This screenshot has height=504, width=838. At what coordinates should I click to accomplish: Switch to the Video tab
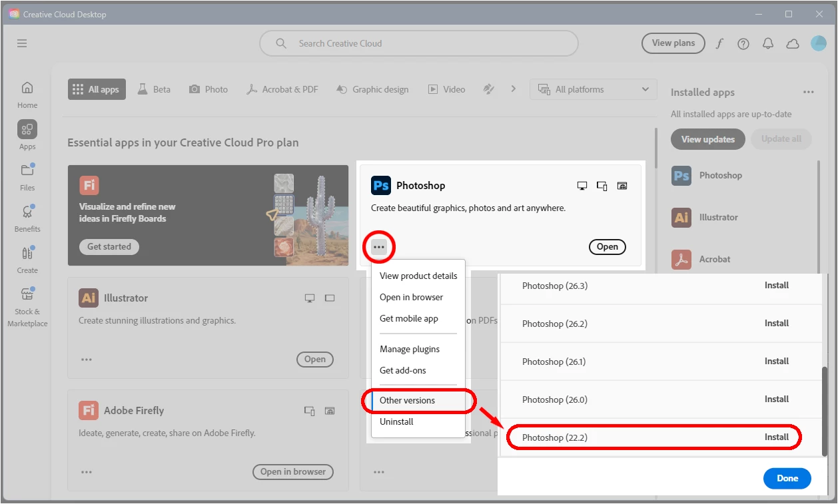click(x=447, y=89)
